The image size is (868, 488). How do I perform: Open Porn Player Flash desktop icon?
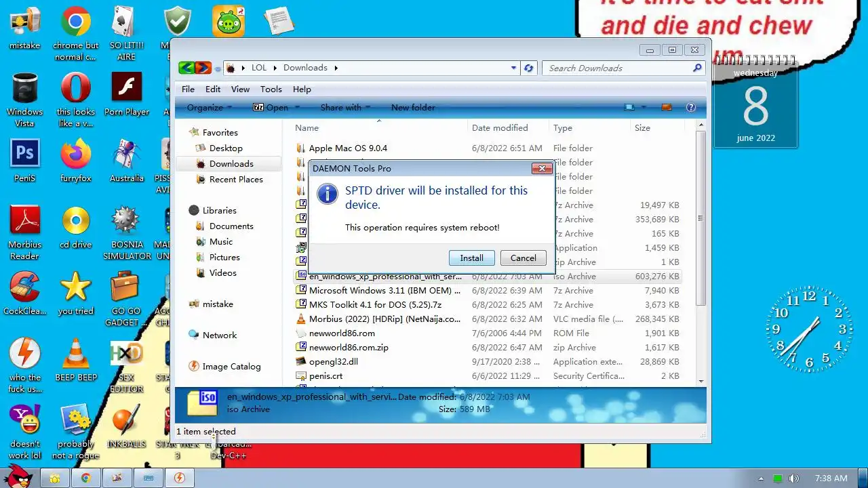pyautogui.click(x=127, y=95)
